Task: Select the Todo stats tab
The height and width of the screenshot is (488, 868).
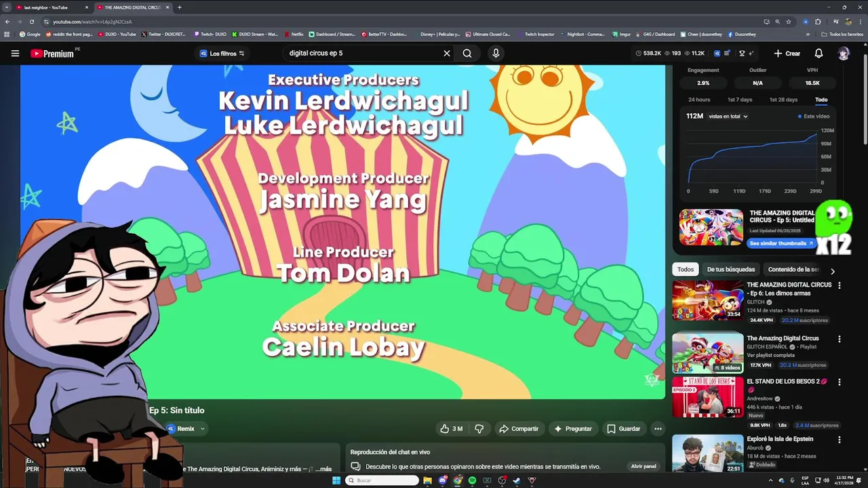Action: [x=821, y=100]
